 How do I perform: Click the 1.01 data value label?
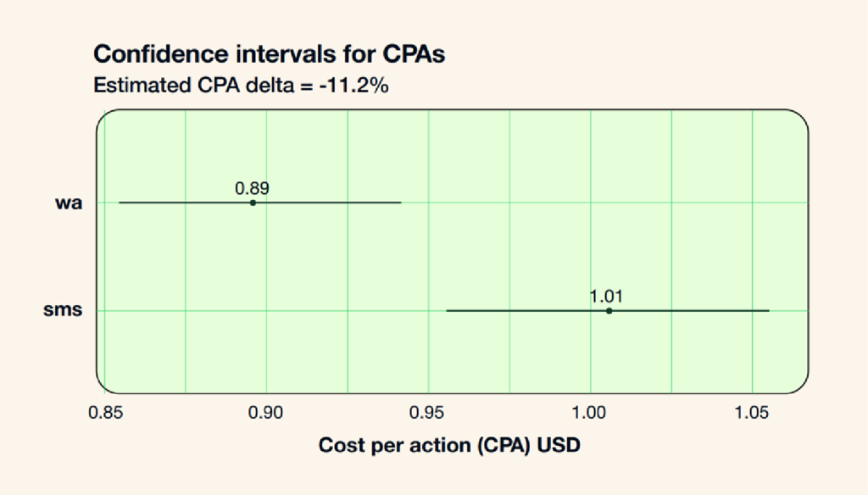click(x=607, y=297)
